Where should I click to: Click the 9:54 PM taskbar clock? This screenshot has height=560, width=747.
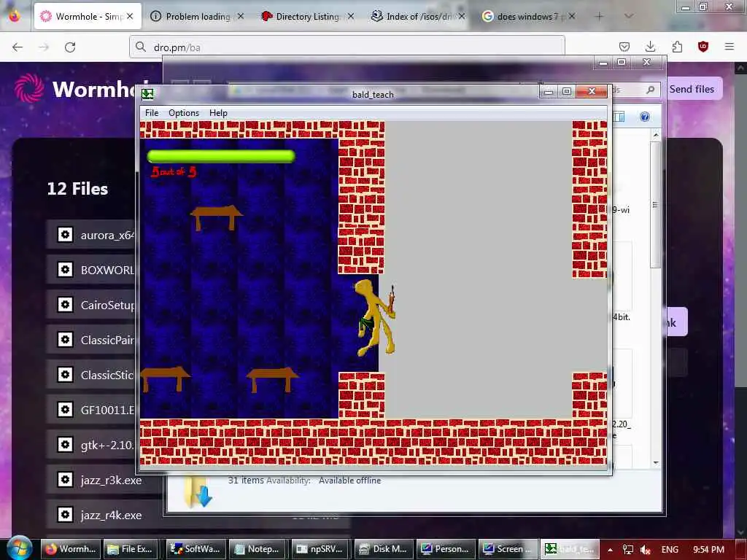tap(708, 550)
